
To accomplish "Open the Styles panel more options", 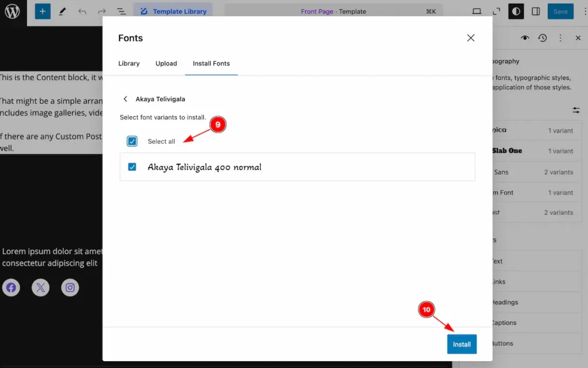I will click(560, 38).
